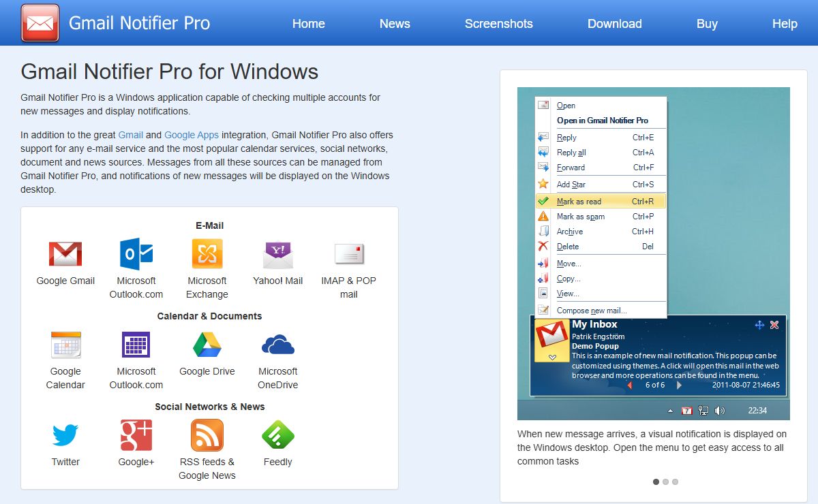Follow the Gmail hyperlink in paragraph
Viewport: 818px width, 504px height.
[x=131, y=135]
